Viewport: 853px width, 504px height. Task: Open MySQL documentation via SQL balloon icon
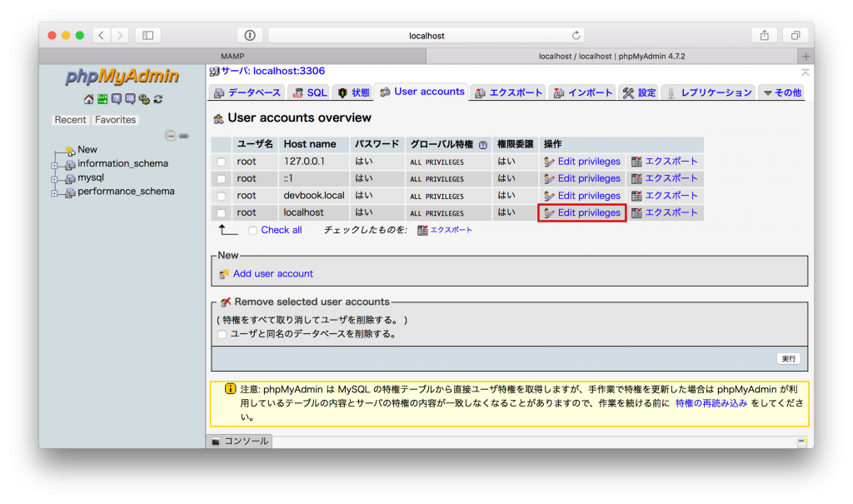(129, 99)
